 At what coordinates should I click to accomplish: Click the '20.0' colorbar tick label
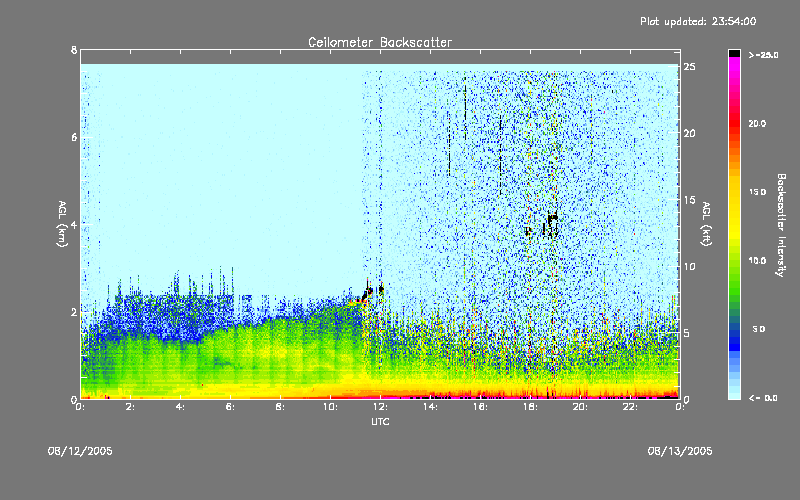pos(757,124)
